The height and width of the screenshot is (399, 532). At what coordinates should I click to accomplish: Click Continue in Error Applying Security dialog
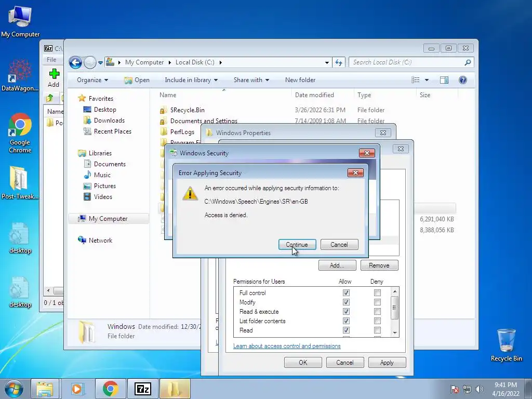[297, 245]
